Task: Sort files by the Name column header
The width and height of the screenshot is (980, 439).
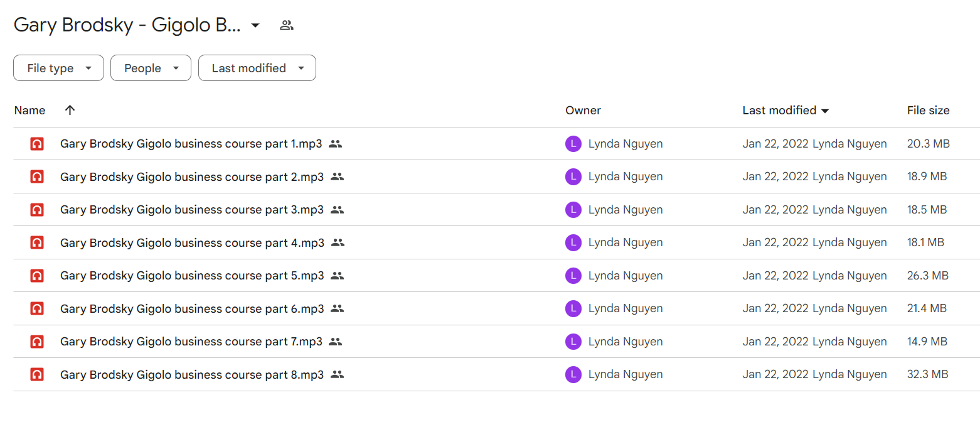Action: coord(29,111)
